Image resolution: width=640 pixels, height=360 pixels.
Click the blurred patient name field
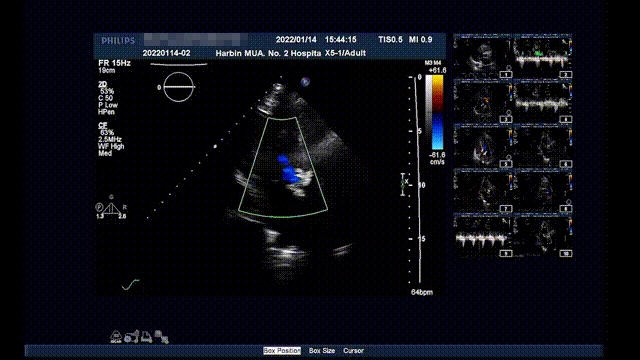(196, 40)
